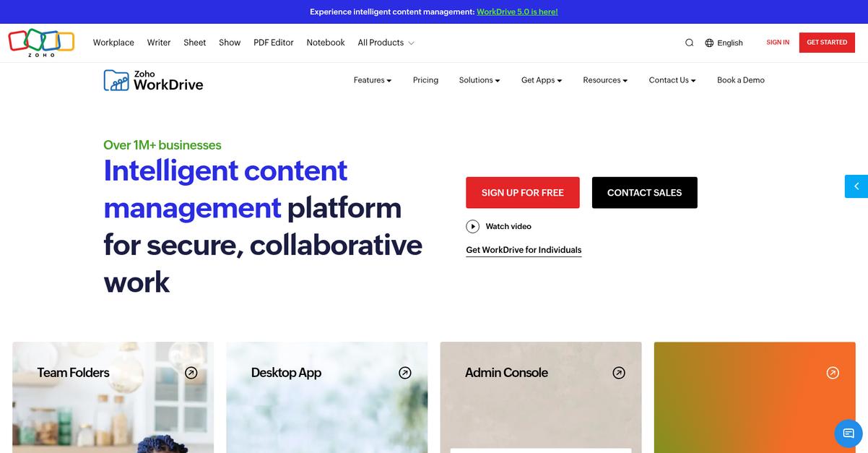This screenshot has width=868, height=453.
Task: Click the globe language icon
Action: [709, 43]
